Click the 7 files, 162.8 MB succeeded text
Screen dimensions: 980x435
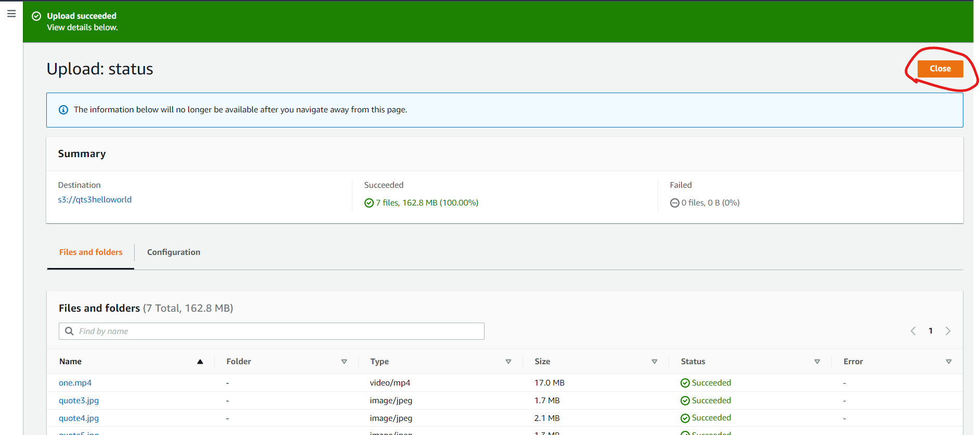click(x=427, y=203)
